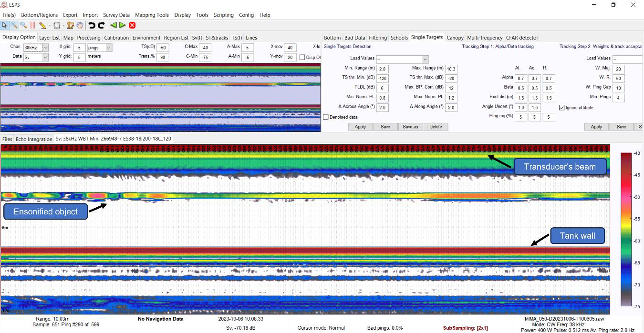Select the arrow pointer tool

5,25
